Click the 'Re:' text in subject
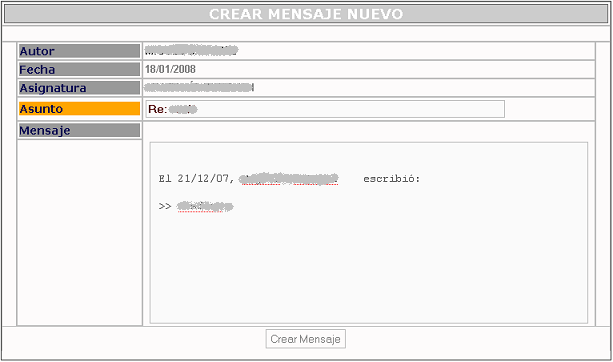The height and width of the screenshot is (362, 613). click(x=158, y=109)
